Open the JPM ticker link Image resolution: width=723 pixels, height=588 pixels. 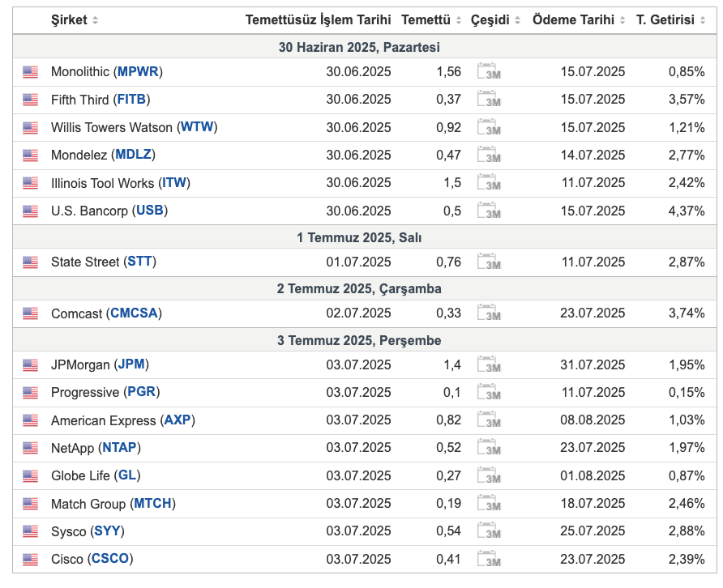(131, 364)
